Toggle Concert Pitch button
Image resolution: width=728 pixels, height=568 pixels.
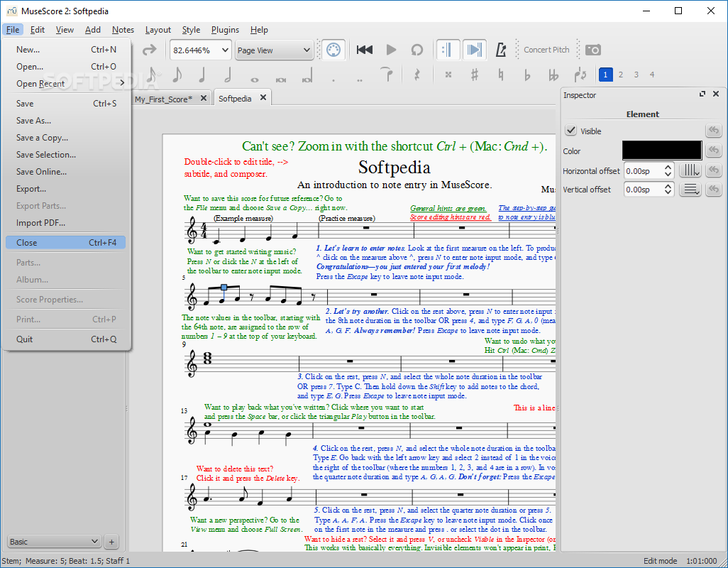click(x=546, y=50)
